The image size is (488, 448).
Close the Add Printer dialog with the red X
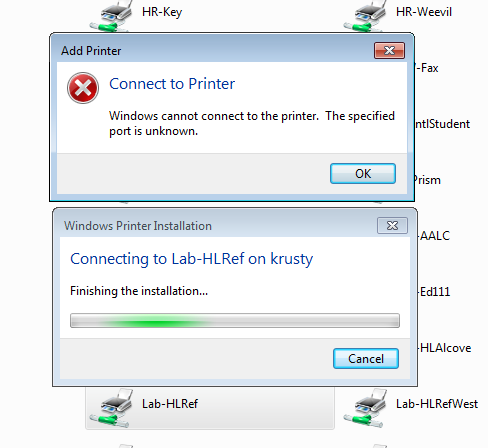click(x=389, y=51)
